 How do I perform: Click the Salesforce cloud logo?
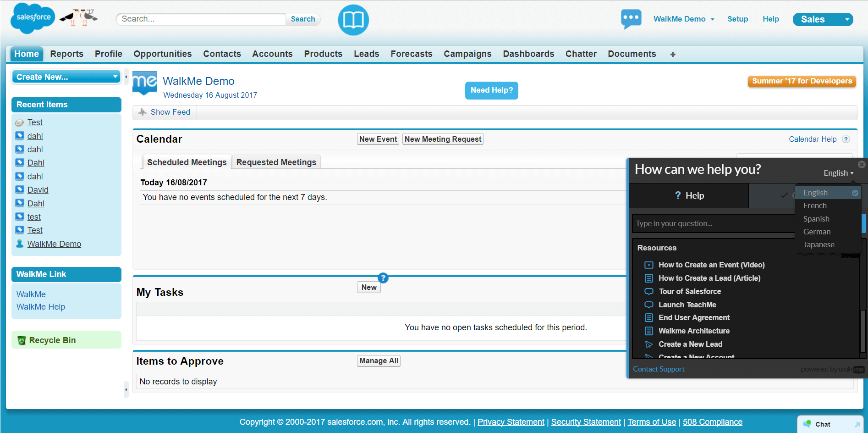coord(32,18)
